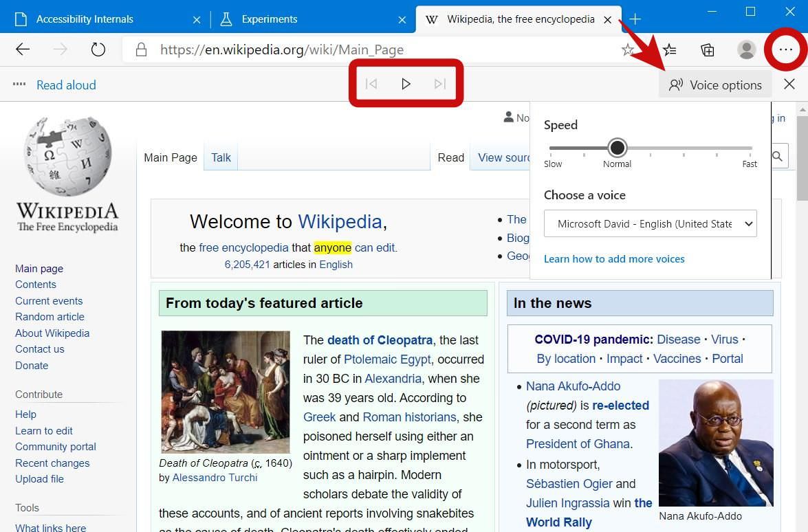Open the Nana Akufo-Addo portrait photo
808x532 pixels.
[x=717, y=443]
